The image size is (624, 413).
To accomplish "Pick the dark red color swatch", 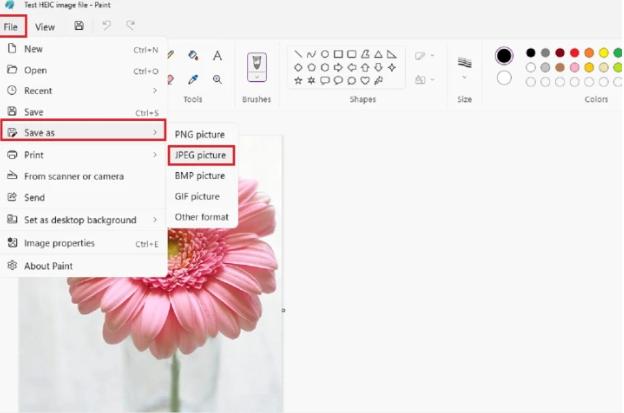I will pos(560,53).
